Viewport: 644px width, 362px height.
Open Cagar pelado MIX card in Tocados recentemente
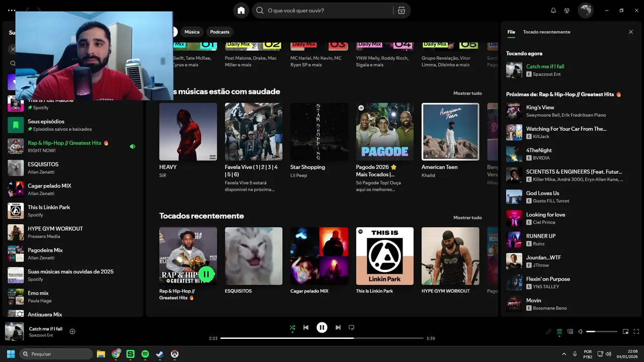pos(319,261)
